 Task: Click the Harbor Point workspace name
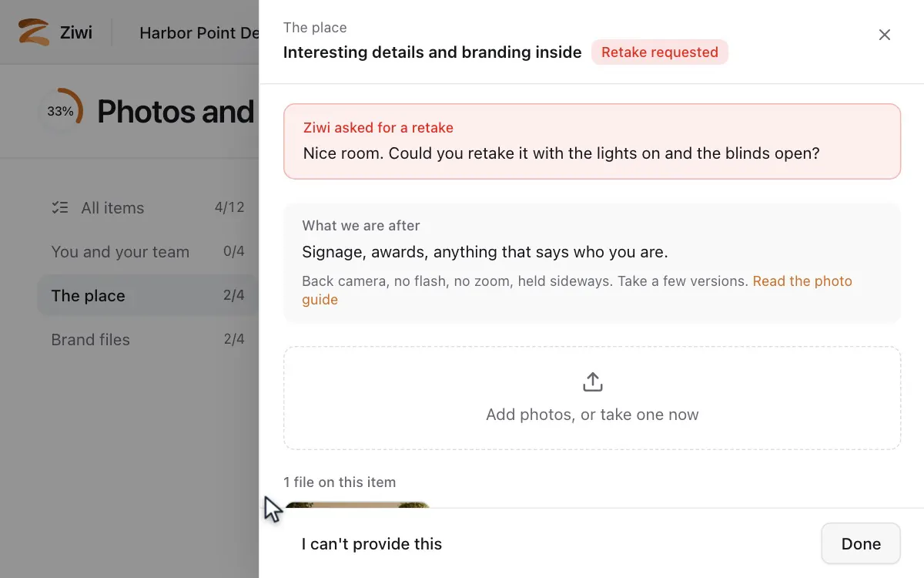(x=199, y=33)
